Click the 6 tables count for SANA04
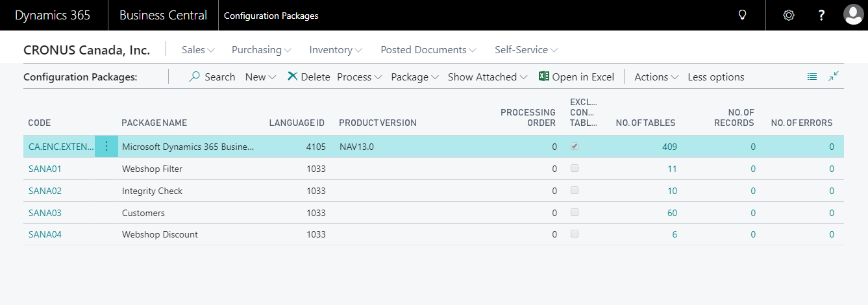The width and height of the screenshot is (868, 305). pos(675,234)
